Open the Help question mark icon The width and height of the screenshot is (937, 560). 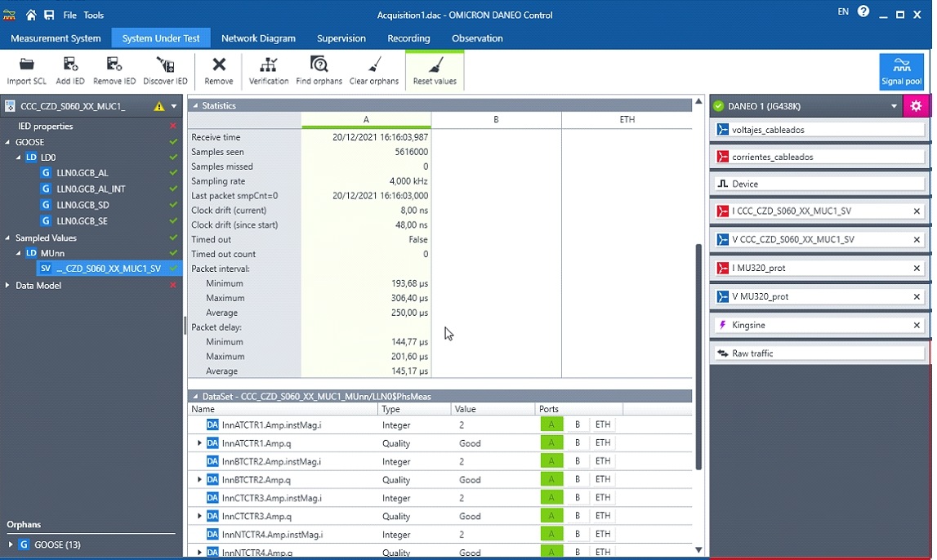tap(863, 11)
